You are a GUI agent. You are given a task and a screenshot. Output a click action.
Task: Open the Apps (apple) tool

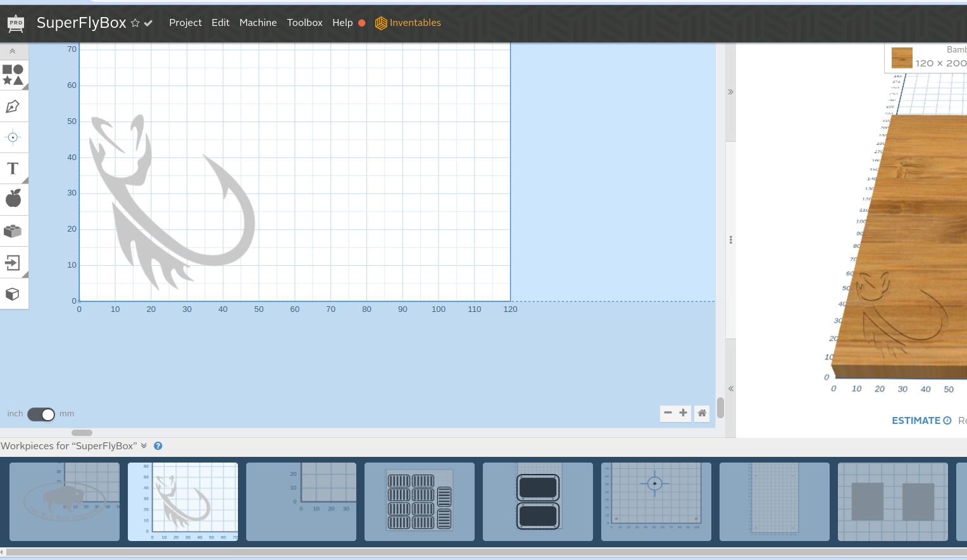point(14,199)
